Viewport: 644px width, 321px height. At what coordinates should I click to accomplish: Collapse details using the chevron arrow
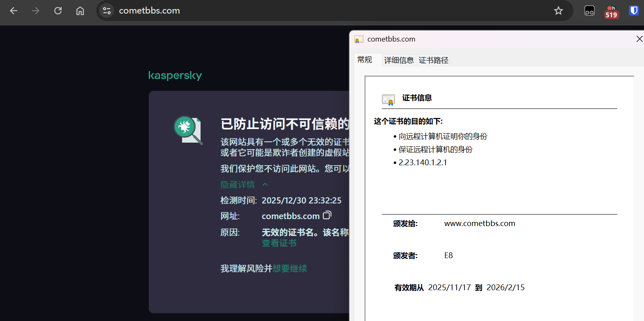pos(265,185)
